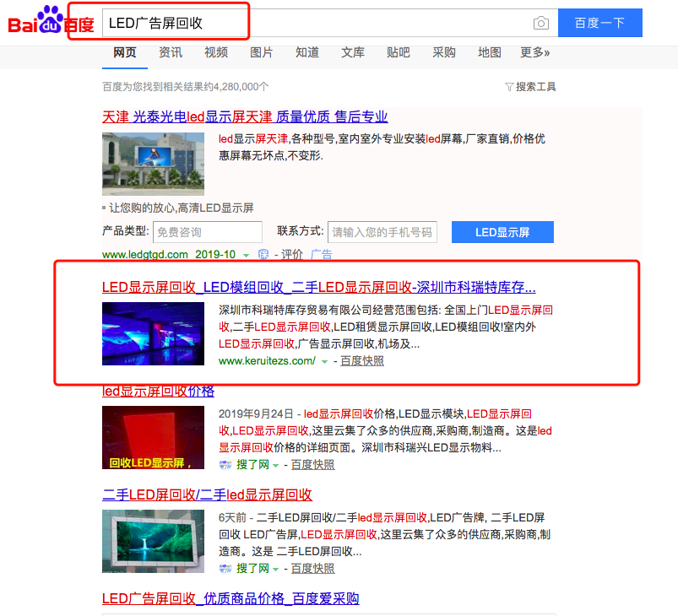Open the 采购 tab
Screen dimensions: 678x616
point(444,52)
